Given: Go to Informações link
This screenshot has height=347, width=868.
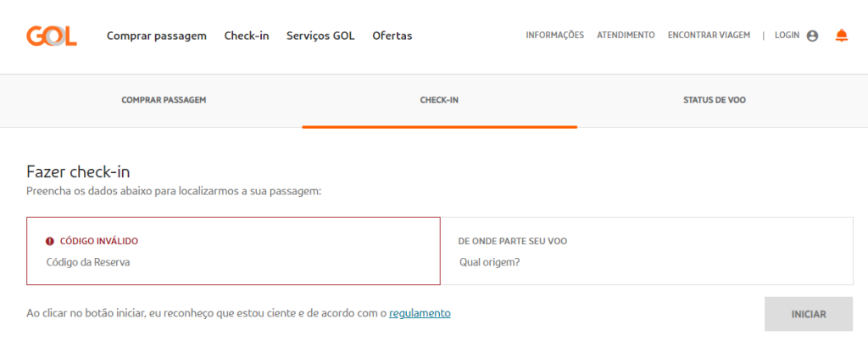Looking at the screenshot, I should click(554, 36).
